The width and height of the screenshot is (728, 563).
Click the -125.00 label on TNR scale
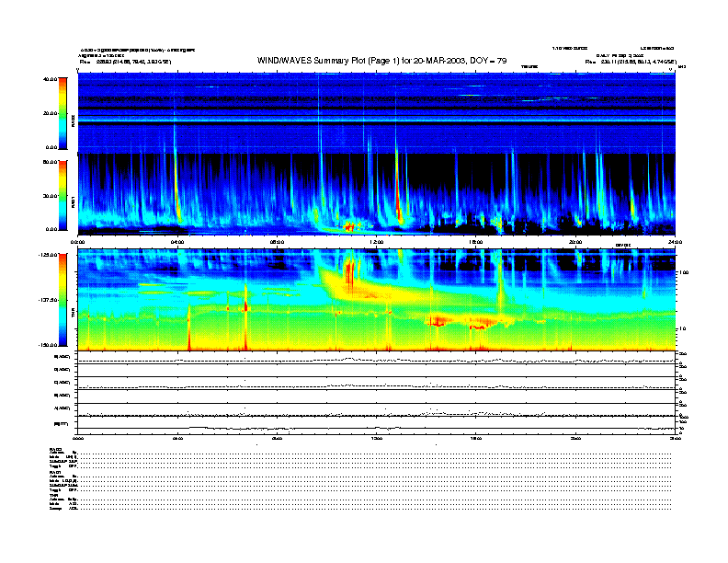coord(48,255)
